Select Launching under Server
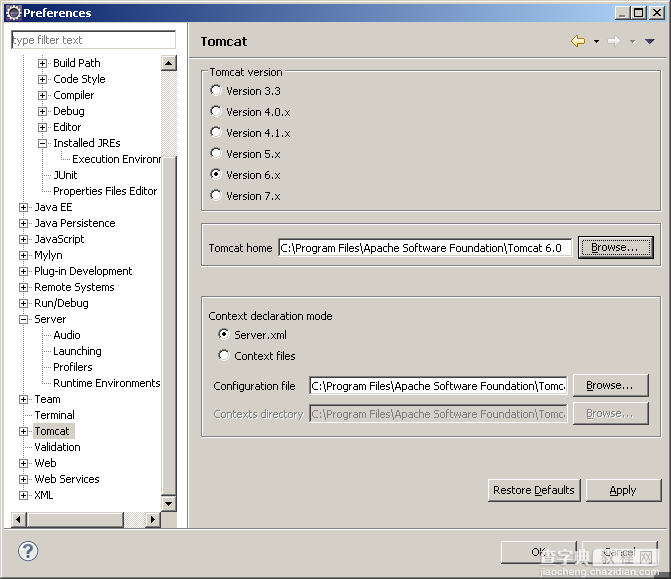 pyautogui.click(x=77, y=351)
